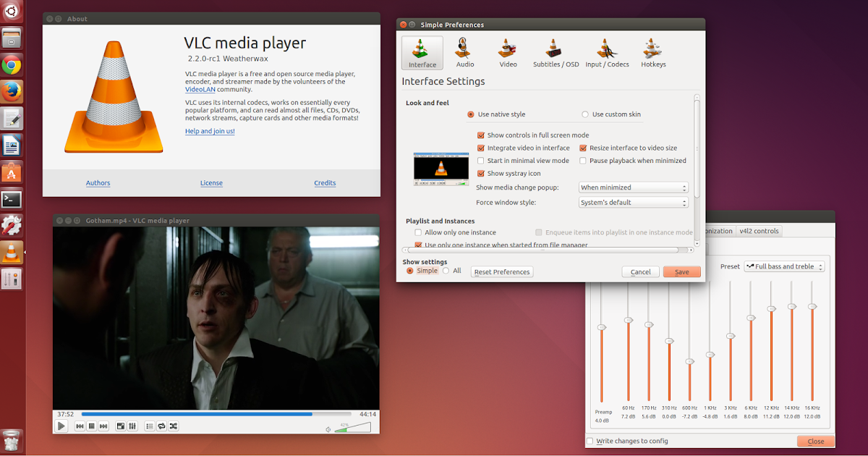868x456 pixels.
Task: Toggle the playlist view icon
Action: [150, 426]
